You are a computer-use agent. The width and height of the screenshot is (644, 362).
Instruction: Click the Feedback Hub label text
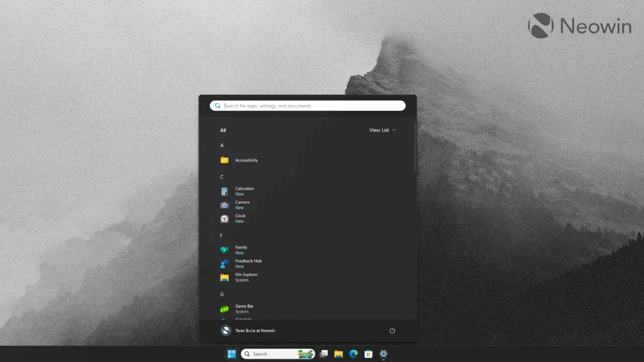point(249,261)
